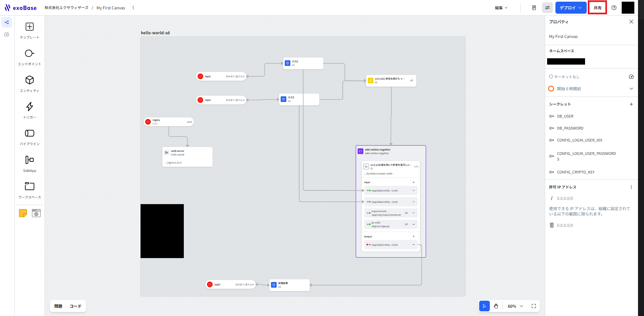Viewport: 644px width, 316px height.
Task: Open circuit gauge icon beside サーキットなし
Action: 631,77
